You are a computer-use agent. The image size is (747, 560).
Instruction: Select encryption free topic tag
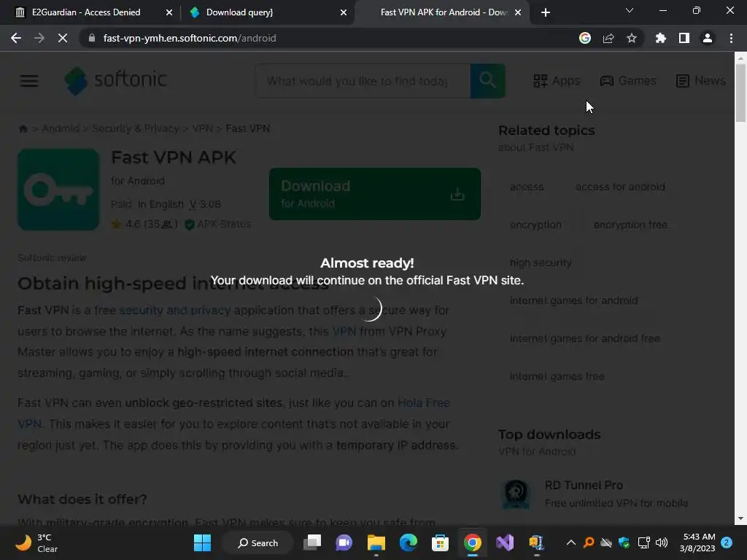[x=630, y=225]
